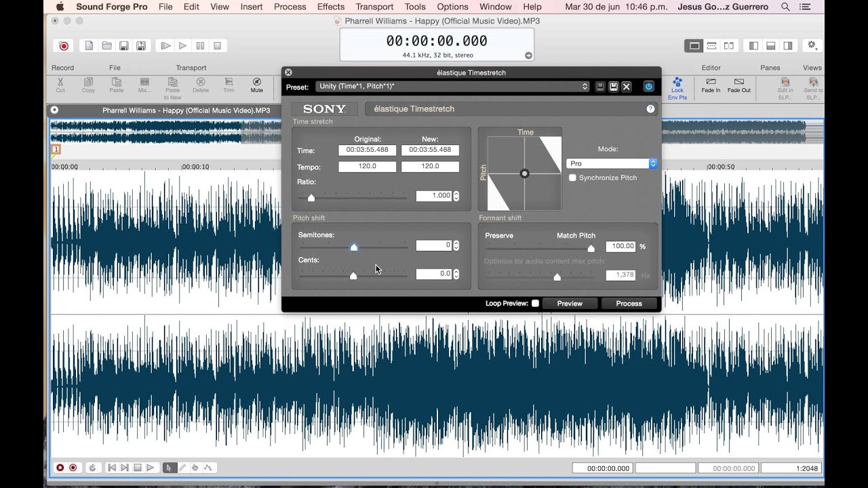
Task: Click Play in top Transport toolbar
Action: click(182, 46)
